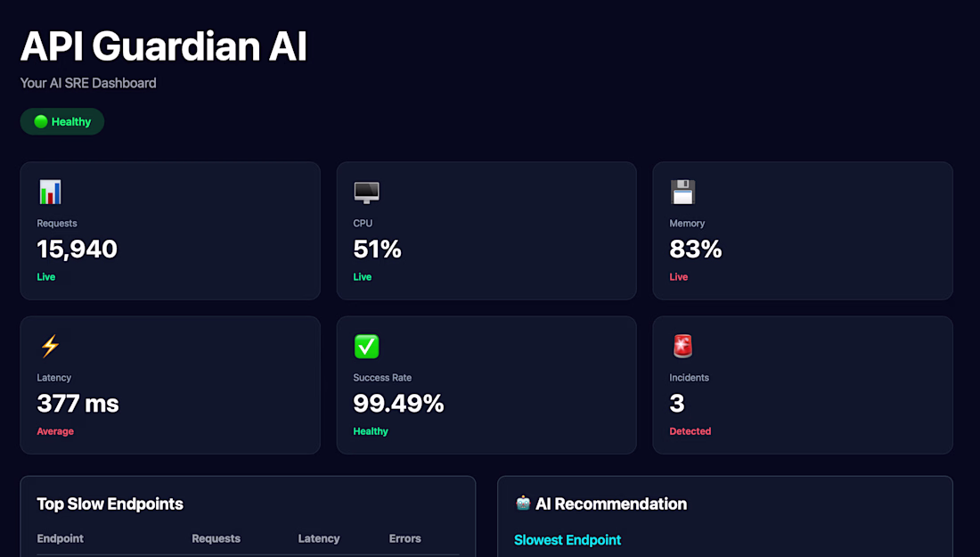Viewport: 980px width, 557px height.
Task: Select the Endpoint column header
Action: point(60,538)
